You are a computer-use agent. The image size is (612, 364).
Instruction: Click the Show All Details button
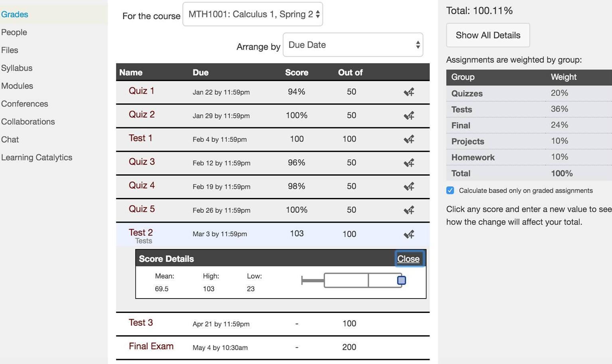[x=488, y=35]
